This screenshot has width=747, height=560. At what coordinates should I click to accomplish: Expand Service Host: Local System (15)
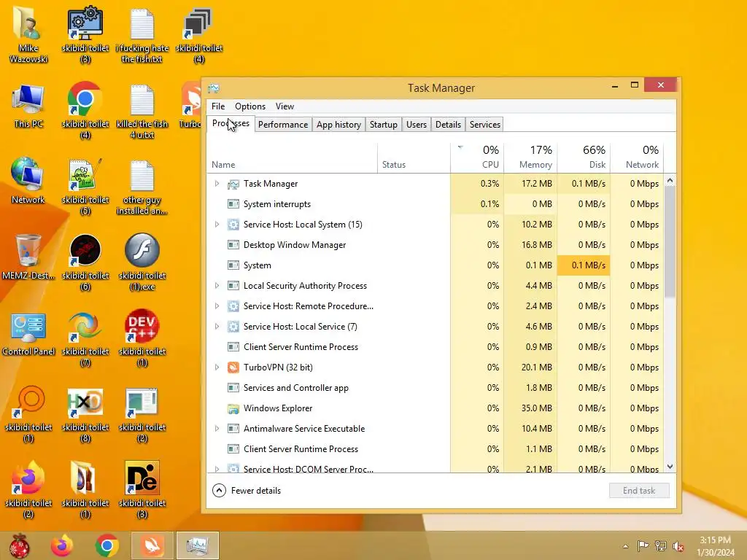(217, 225)
